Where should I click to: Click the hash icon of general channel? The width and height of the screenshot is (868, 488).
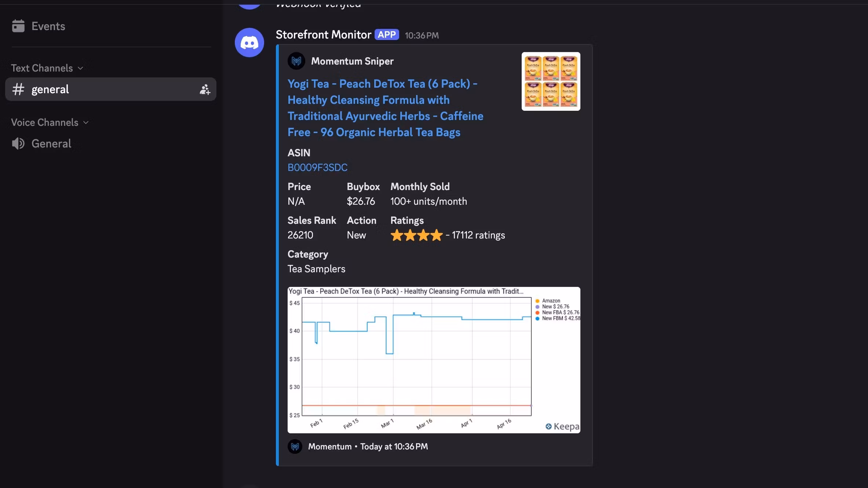[x=18, y=89]
